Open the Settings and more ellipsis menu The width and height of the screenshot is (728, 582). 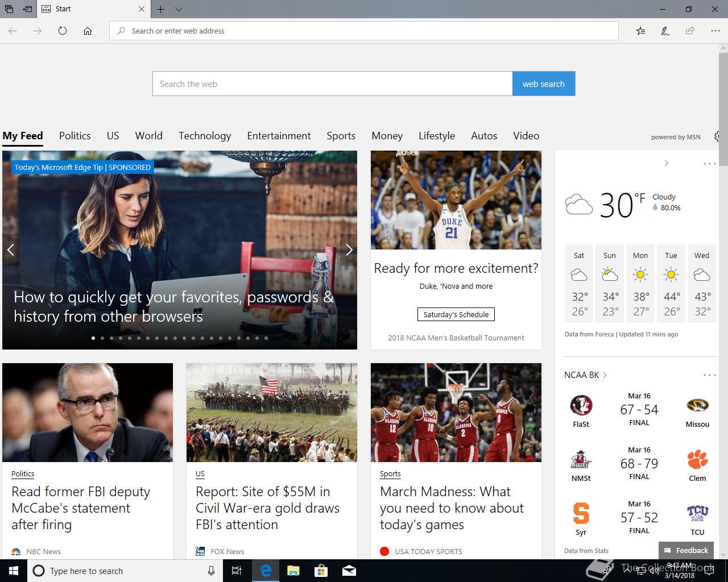(715, 31)
